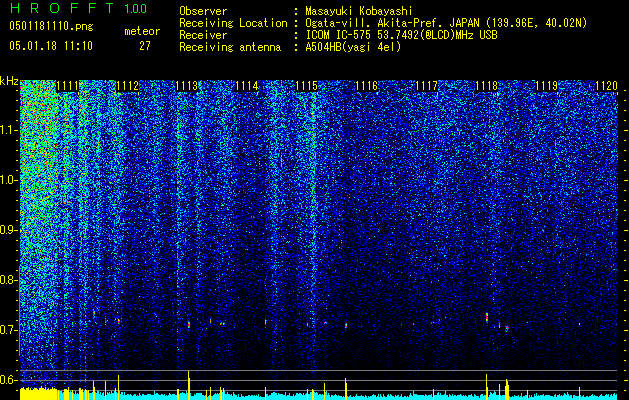
Task: Select antenna value A504HB(yagi 4el)
Action: pyautogui.click(x=353, y=47)
